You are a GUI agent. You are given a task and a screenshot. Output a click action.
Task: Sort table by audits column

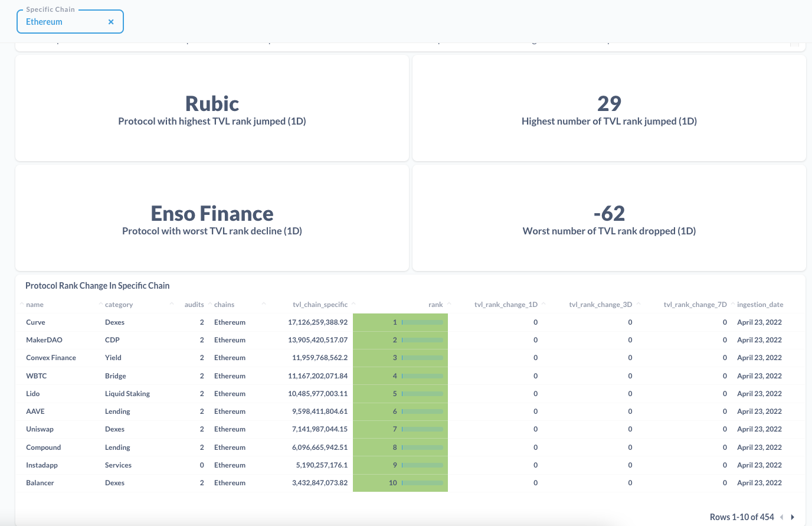point(194,305)
